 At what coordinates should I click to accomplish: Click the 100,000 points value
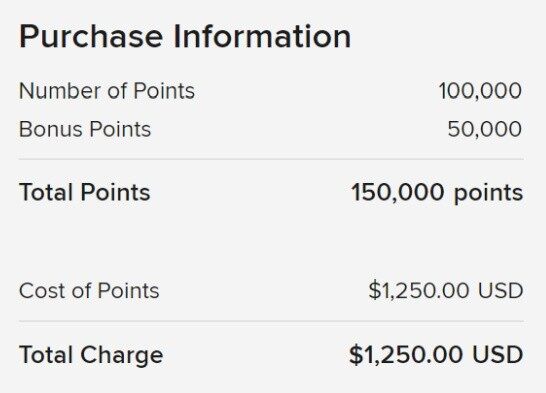coord(480,91)
